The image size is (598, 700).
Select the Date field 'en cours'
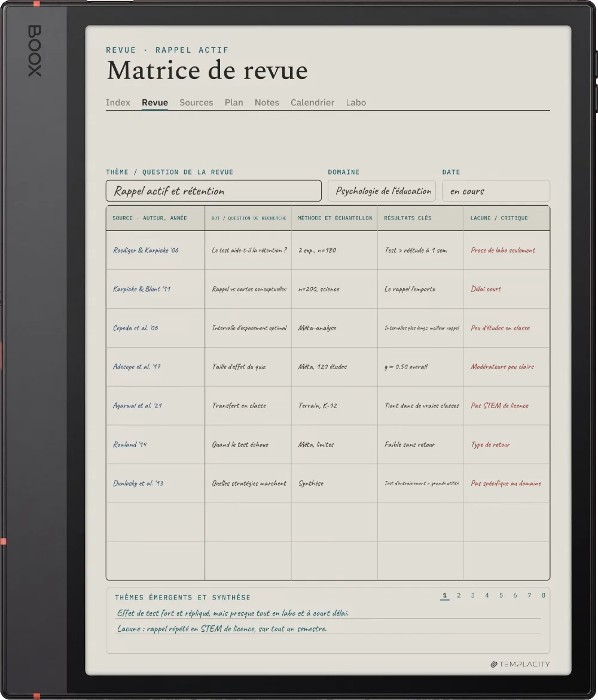[x=496, y=191]
